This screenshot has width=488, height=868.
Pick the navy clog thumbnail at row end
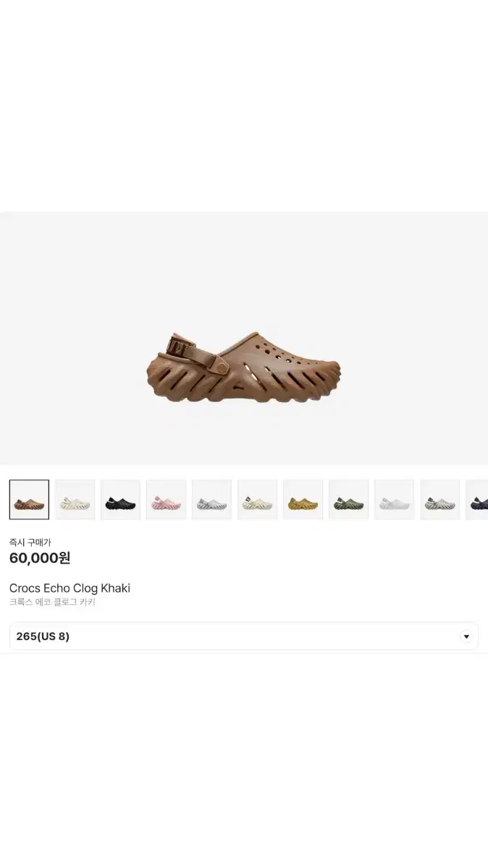click(x=477, y=500)
